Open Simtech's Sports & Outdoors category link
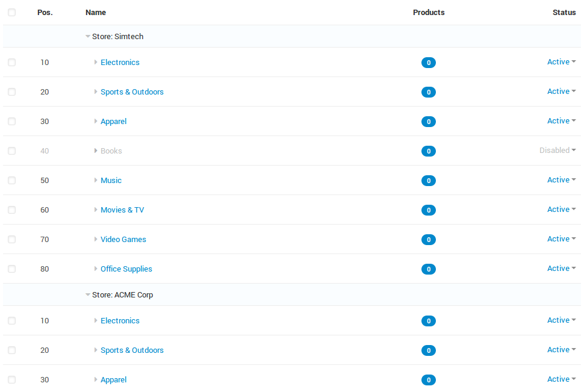The width and height of the screenshot is (587, 392). coord(132,92)
